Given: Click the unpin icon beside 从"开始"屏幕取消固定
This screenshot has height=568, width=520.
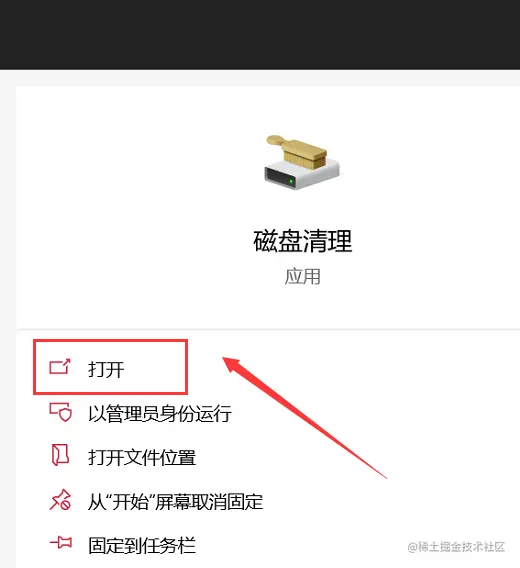Looking at the screenshot, I should point(60,500).
